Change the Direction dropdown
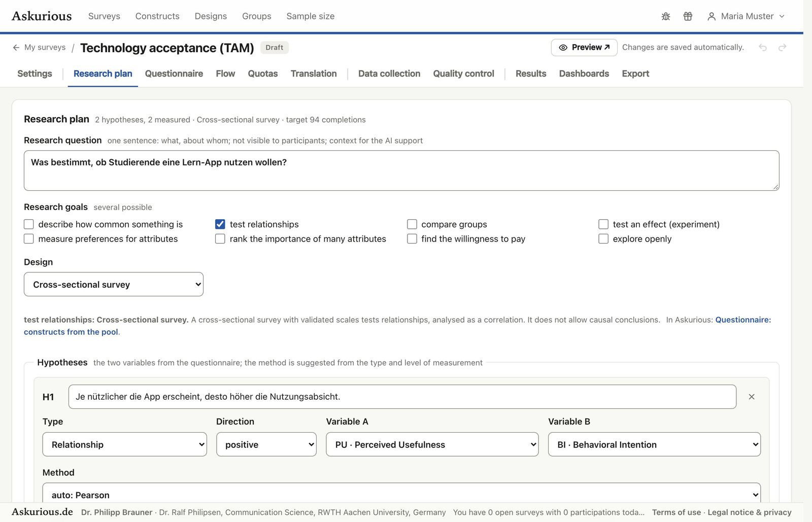 (266, 444)
